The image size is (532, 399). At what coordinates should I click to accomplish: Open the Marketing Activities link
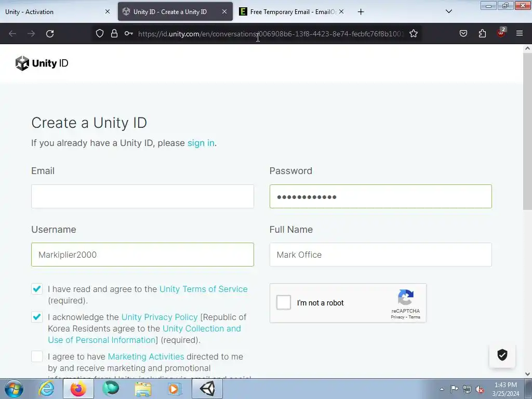click(146, 356)
